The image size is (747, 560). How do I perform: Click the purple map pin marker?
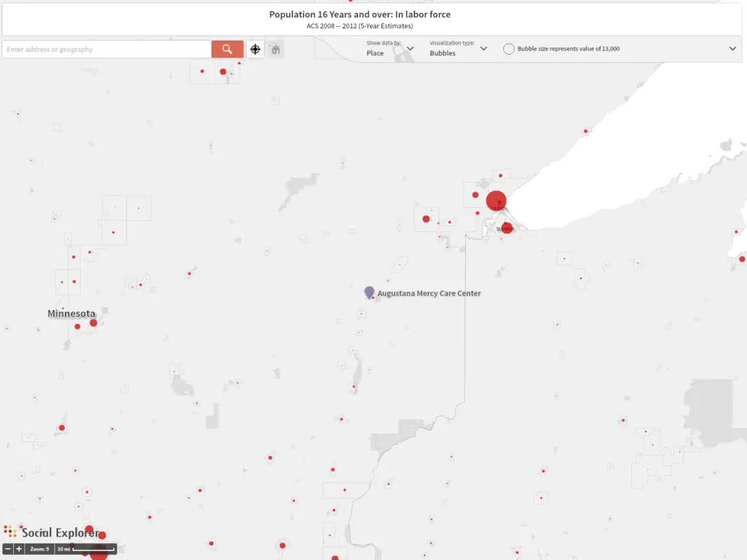[369, 292]
